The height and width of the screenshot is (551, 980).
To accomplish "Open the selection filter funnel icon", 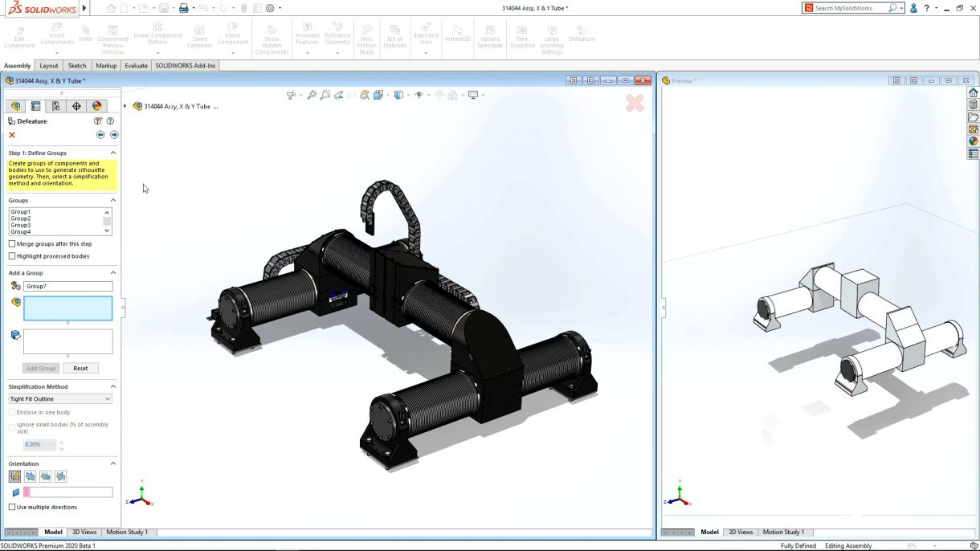I will pos(291,95).
